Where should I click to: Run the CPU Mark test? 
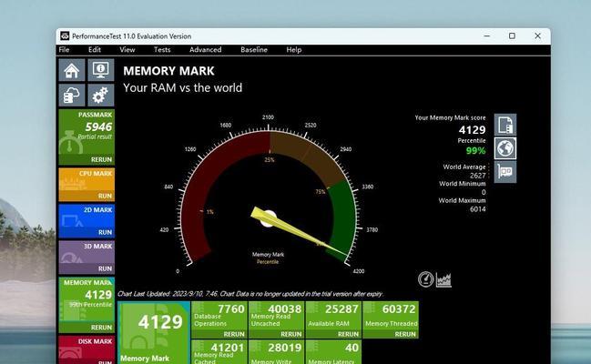point(105,196)
